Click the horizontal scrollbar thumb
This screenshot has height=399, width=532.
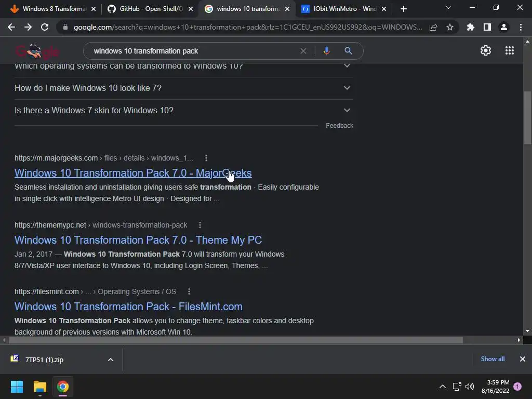click(x=236, y=340)
